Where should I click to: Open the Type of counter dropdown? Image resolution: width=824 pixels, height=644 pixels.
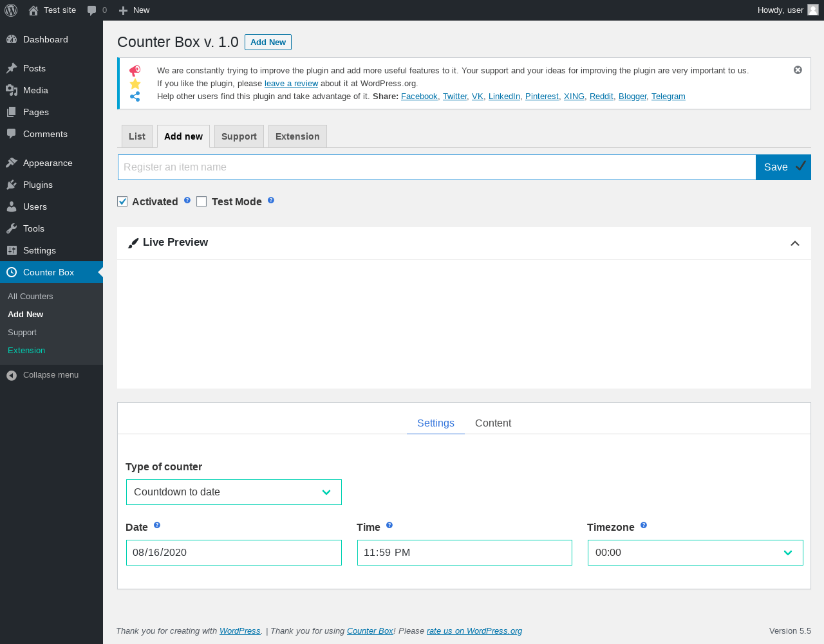234,492
